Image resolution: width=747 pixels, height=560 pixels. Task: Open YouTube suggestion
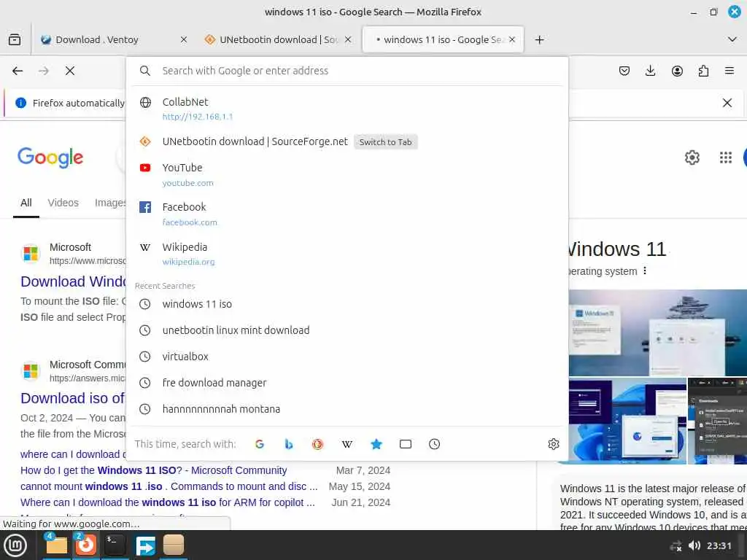coord(347,174)
